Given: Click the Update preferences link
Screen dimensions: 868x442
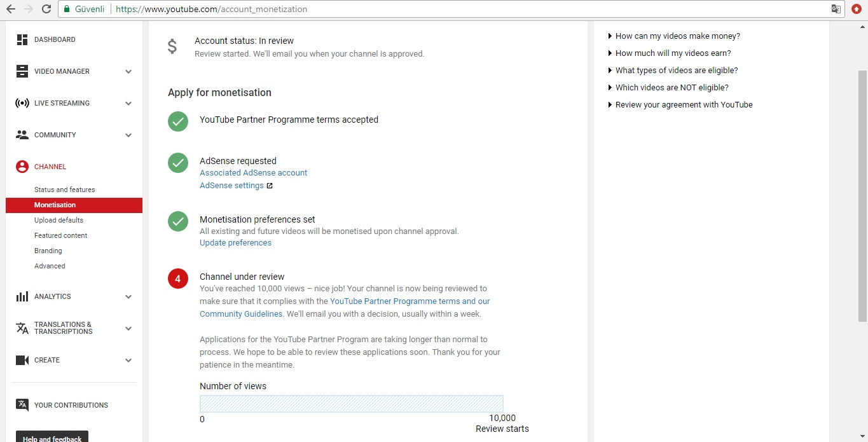Looking at the screenshot, I should pos(235,243).
